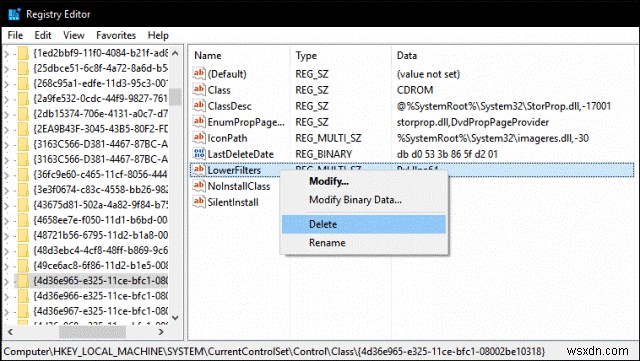Expand the {2db15374-706e-4131 key arrow
The width and height of the screenshot is (640, 361).
pos(7,114)
